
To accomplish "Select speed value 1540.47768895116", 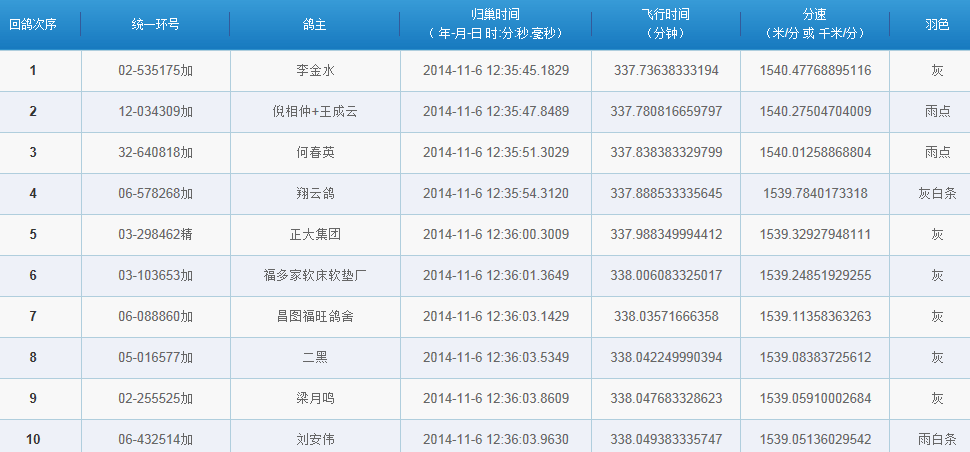I will (815, 71).
